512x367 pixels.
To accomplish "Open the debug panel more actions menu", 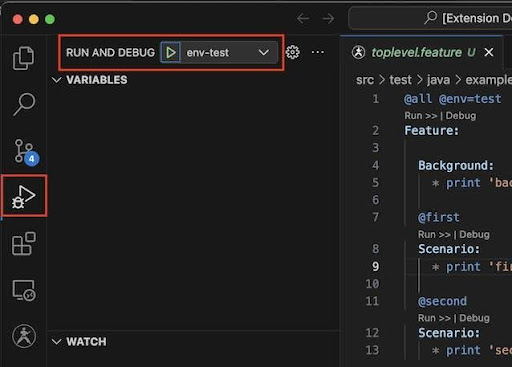I will click(x=317, y=52).
